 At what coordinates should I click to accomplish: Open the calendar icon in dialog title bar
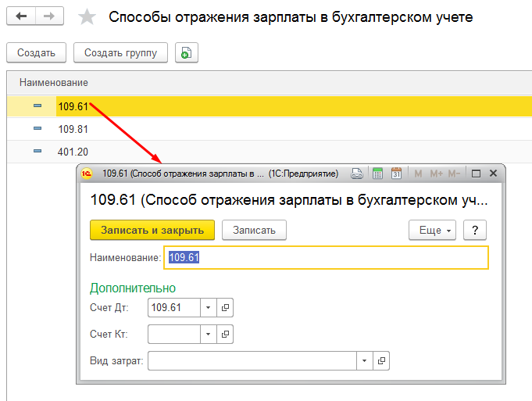pos(396,174)
